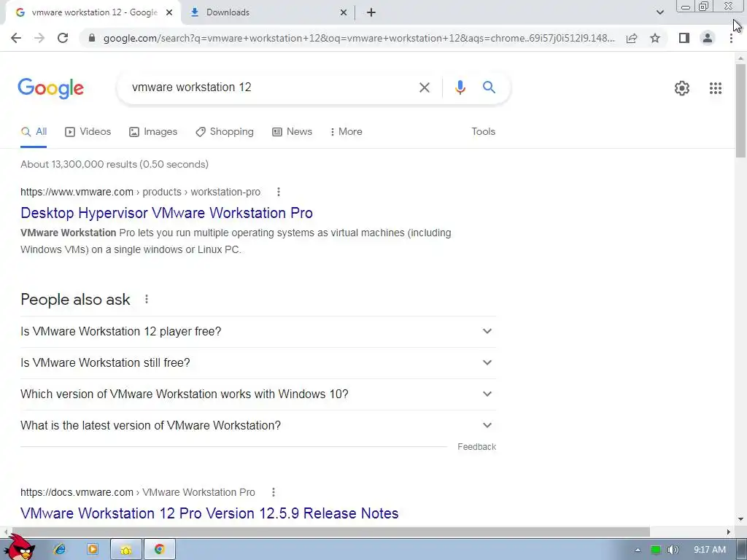Image resolution: width=747 pixels, height=560 pixels.
Task: Expand "Is VMware Workstation still free?"
Action: [258, 363]
